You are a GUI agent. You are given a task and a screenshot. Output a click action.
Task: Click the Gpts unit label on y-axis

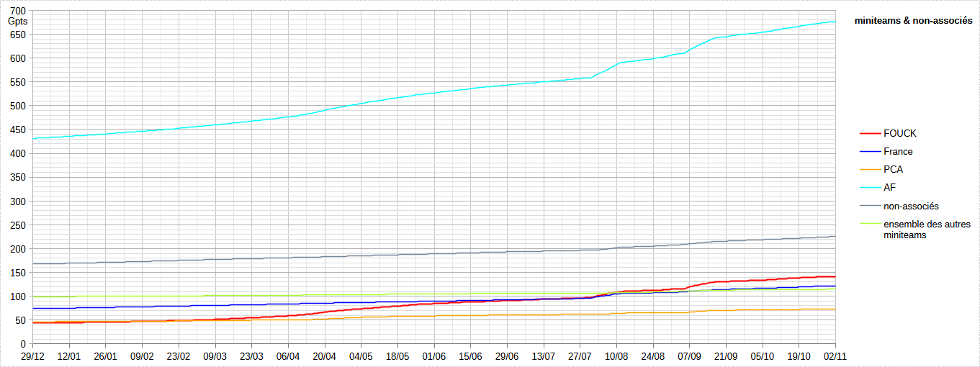[x=17, y=22]
